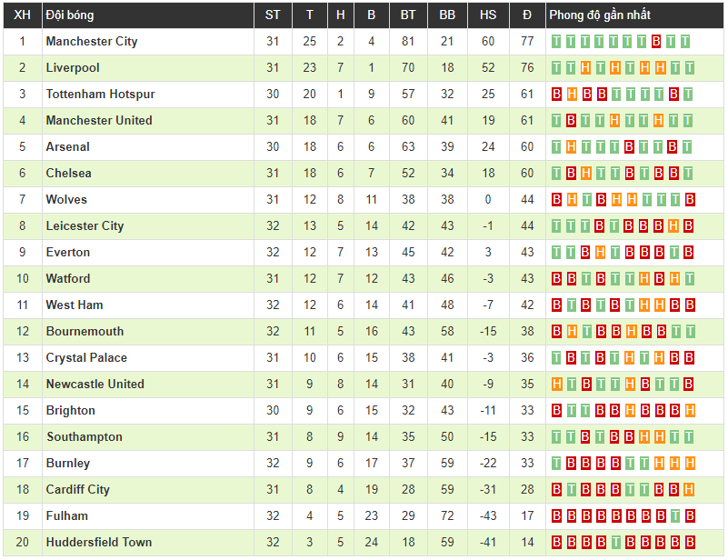728x560 pixels.
Task: Click the first form badge in Fulham's row
Action: point(557,516)
